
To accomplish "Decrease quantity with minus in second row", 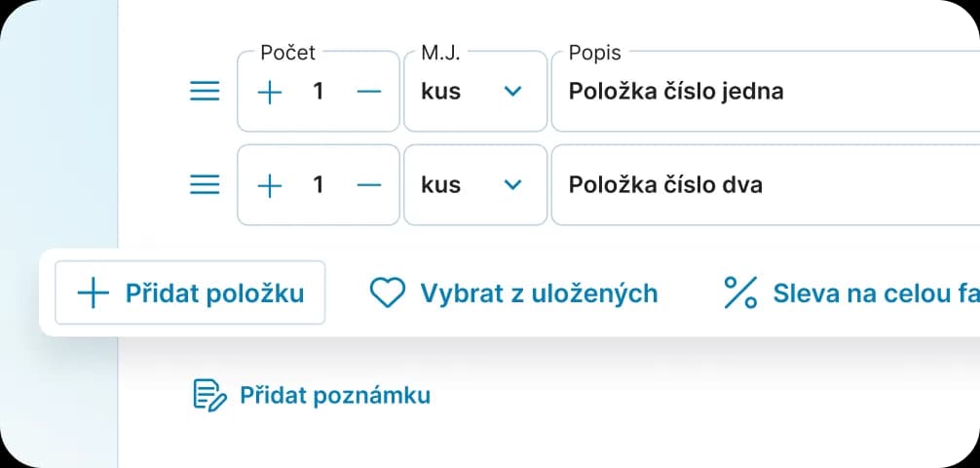I will point(369,185).
